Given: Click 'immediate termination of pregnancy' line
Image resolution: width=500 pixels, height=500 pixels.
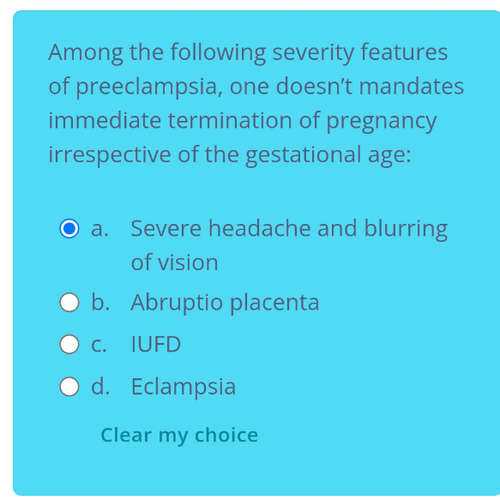Looking at the screenshot, I should point(243,121).
